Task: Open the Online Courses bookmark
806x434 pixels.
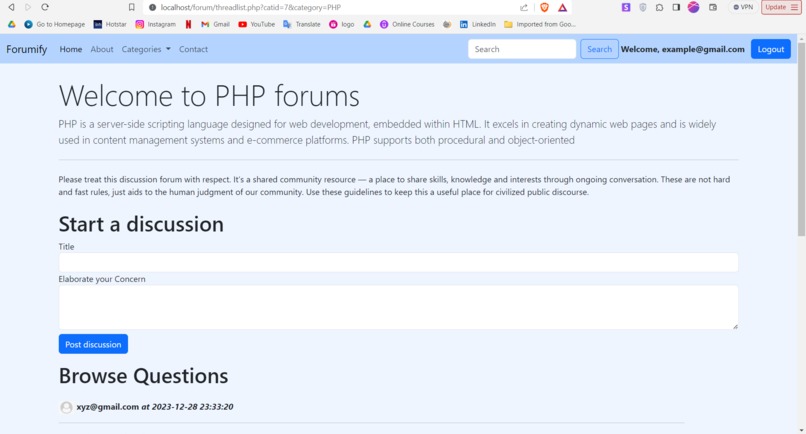Action: click(407, 24)
